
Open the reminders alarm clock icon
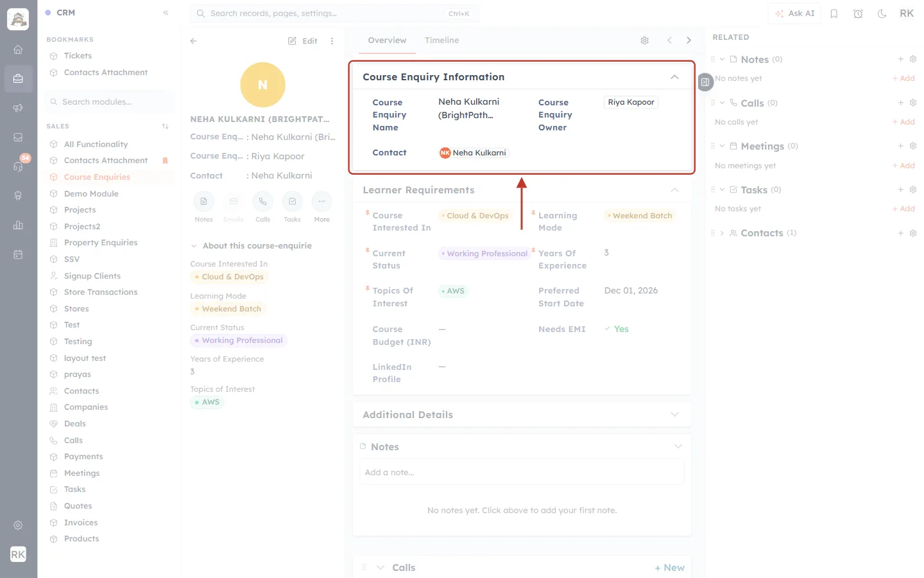[x=858, y=13]
